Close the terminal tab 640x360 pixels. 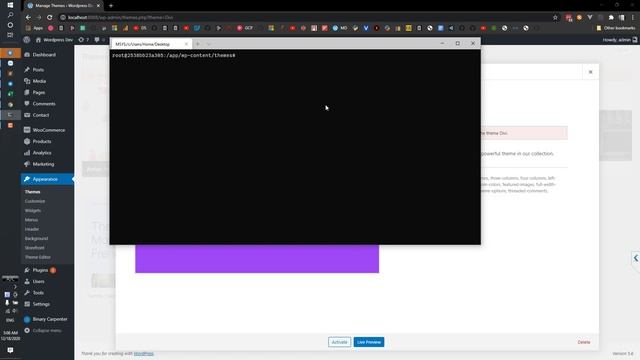click(x=186, y=44)
